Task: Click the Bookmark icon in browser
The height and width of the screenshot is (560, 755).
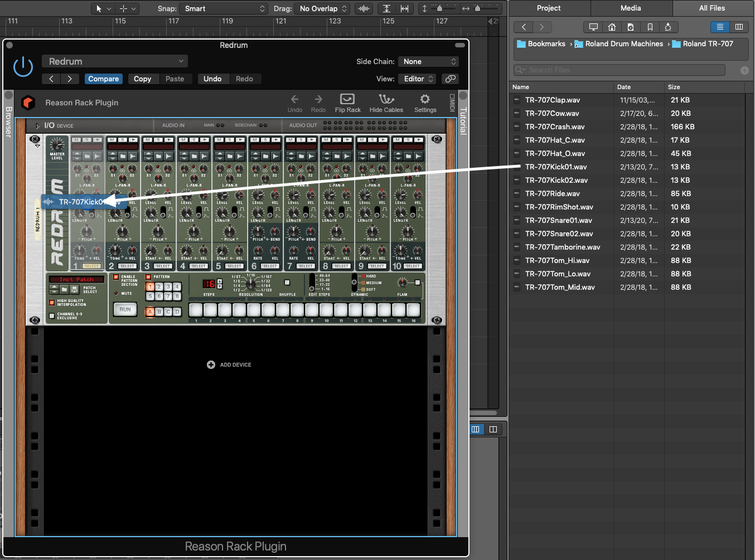Action: (x=650, y=27)
